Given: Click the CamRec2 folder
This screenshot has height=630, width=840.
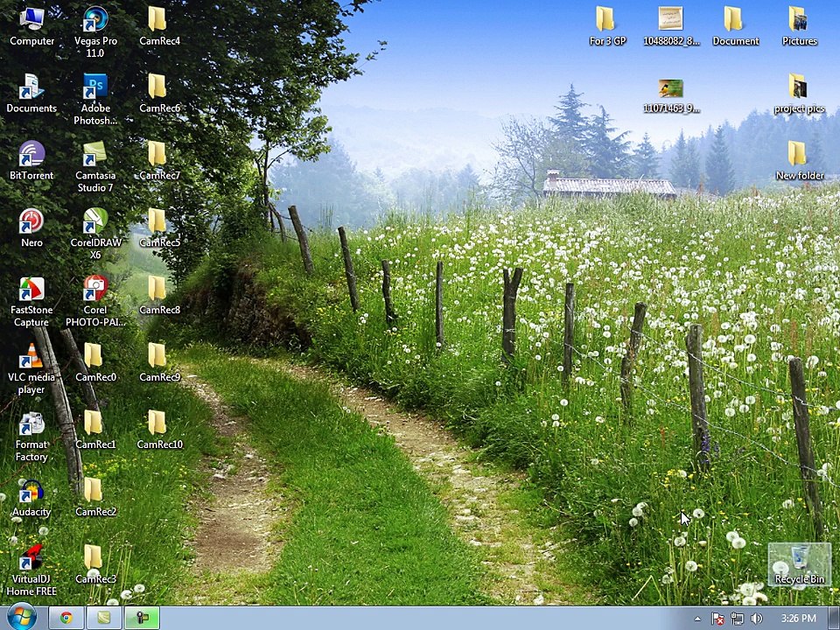Looking at the screenshot, I should point(95,498).
